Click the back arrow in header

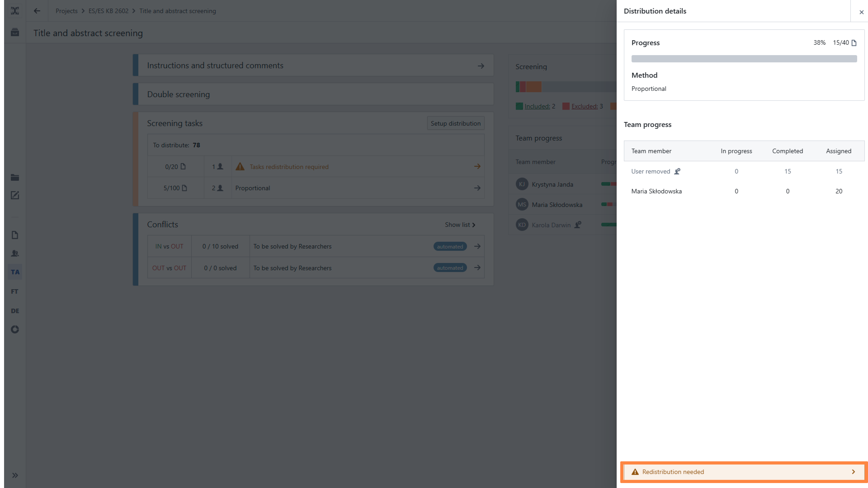tap(37, 11)
